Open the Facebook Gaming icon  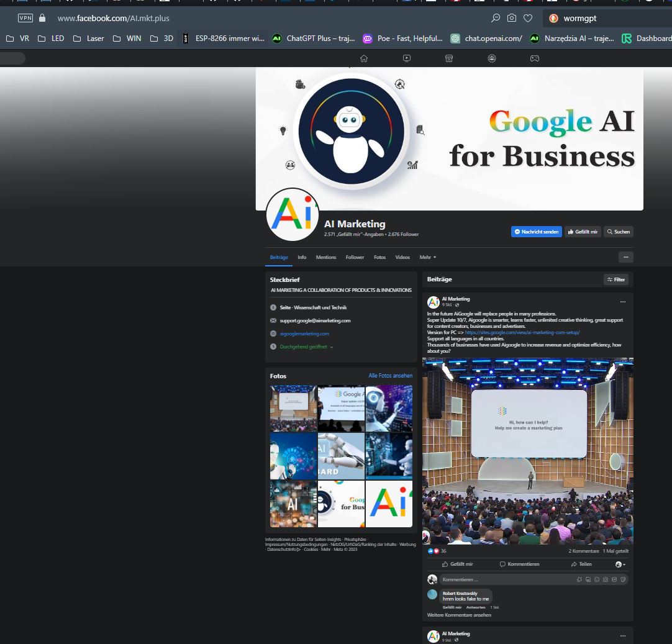(534, 58)
